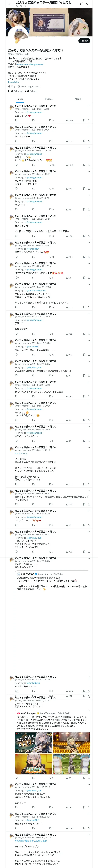Screen dimensions: 98x868
Task: Like the Mar 1, 2024 post
Action: tap(50, 120)
